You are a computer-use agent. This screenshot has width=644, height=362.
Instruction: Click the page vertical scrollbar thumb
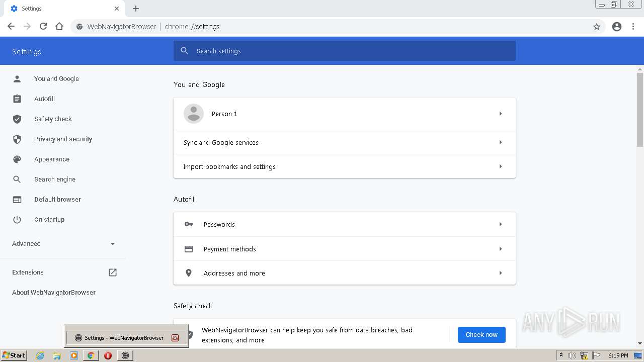click(x=640, y=110)
